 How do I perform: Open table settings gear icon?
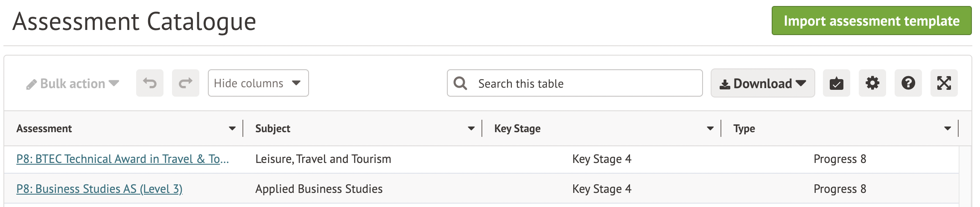click(x=872, y=83)
